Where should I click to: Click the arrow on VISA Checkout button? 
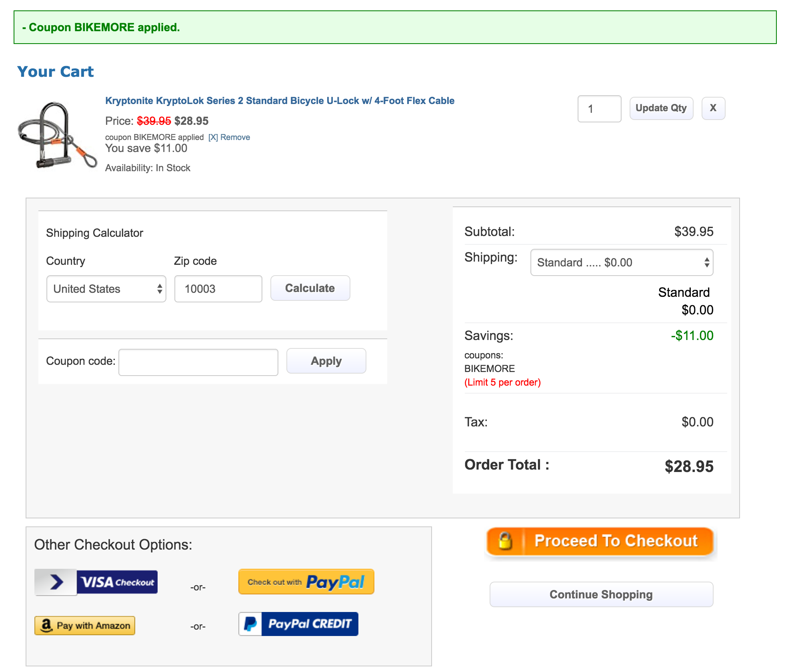[56, 582]
